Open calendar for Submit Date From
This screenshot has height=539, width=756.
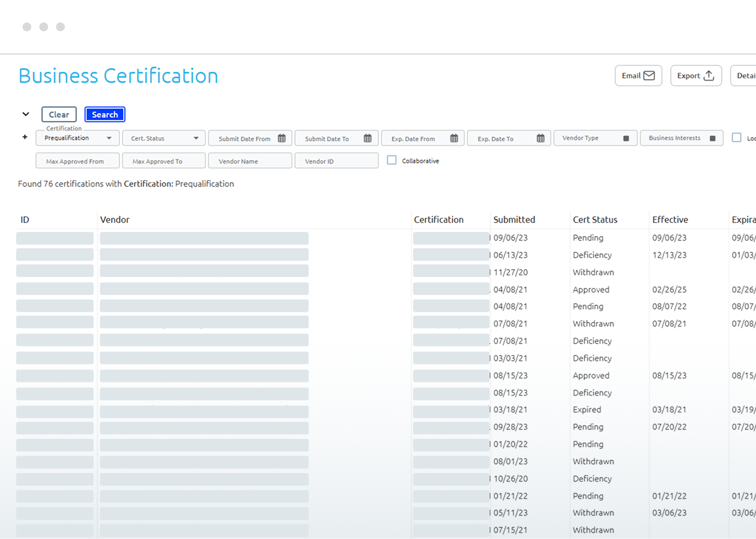tap(281, 138)
